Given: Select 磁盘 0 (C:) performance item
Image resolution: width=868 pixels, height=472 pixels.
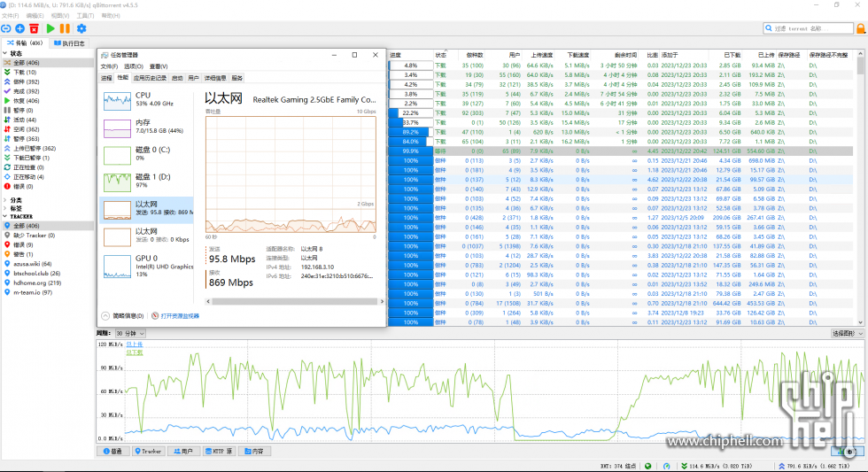Looking at the screenshot, I should [x=147, y=156].
